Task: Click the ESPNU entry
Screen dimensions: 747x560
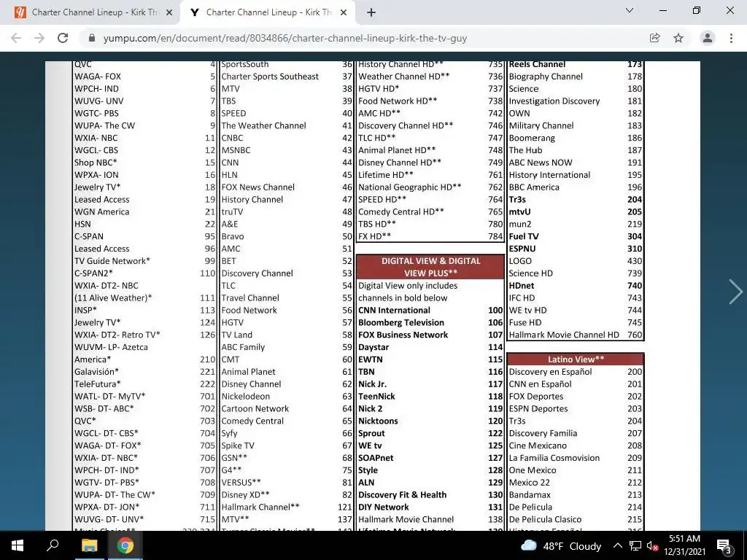Action: pyautogui.click(x=522, y=249)
